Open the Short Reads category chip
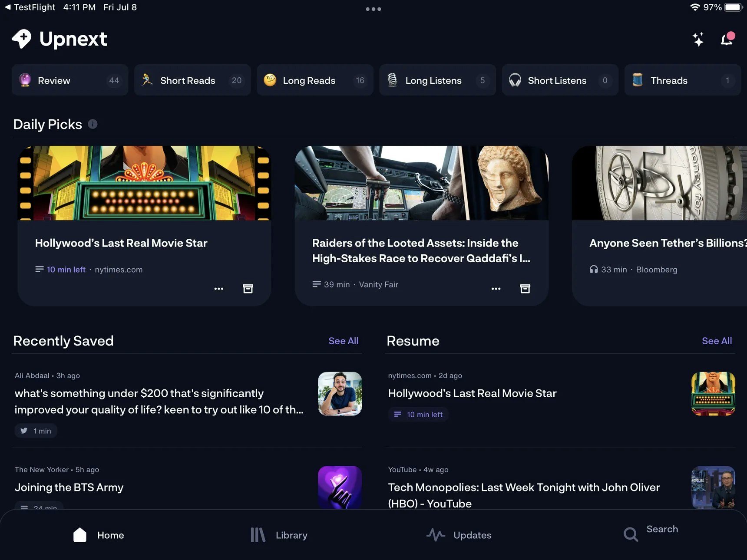747x560 pixels. click(x=192, y=80)
